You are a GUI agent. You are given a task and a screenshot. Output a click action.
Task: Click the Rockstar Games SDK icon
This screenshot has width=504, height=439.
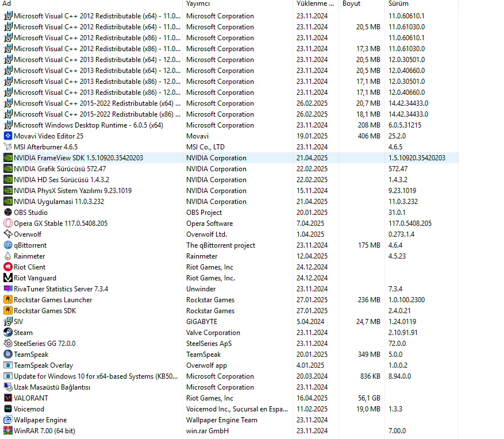click(x=7, y=311)
